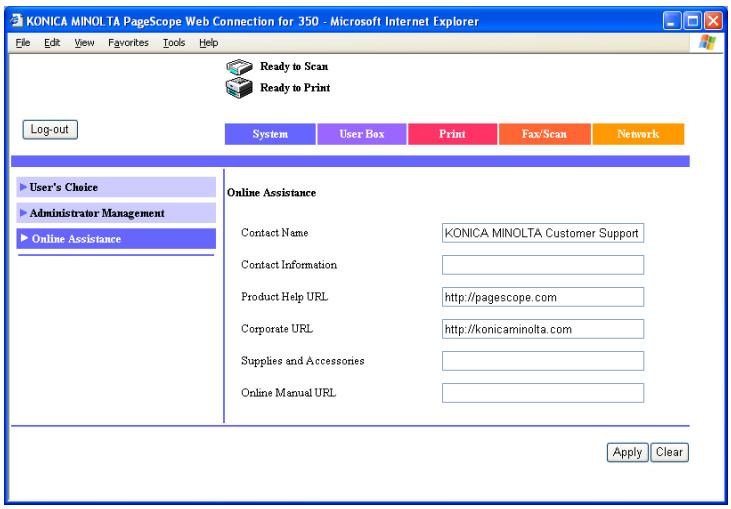Screen dimensions: 731x509
Task: Open the Help menu
Action: point(208,43)
